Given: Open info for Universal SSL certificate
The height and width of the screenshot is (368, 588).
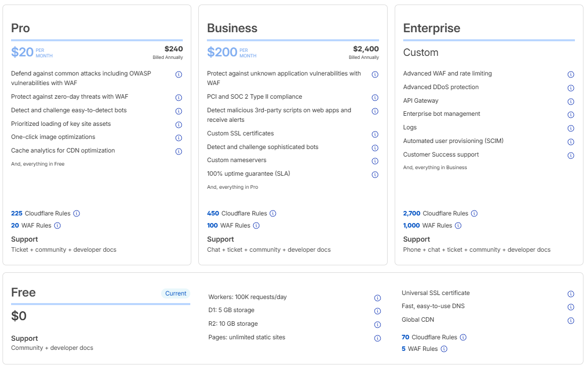Looking at the screenshot, I should (x=571, y=293).
